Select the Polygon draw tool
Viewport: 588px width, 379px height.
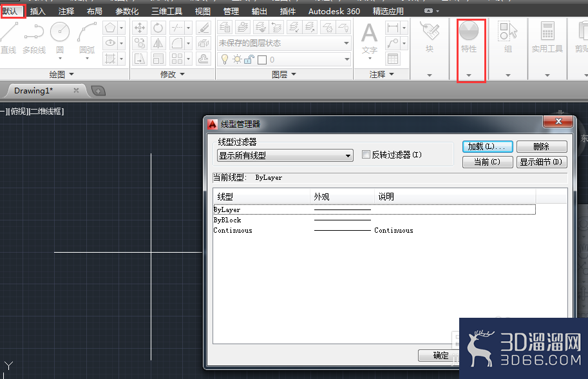pos(110,28)
